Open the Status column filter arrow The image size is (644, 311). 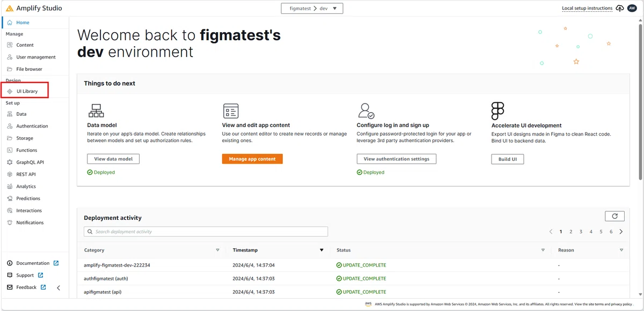click(x=543, y=250)
